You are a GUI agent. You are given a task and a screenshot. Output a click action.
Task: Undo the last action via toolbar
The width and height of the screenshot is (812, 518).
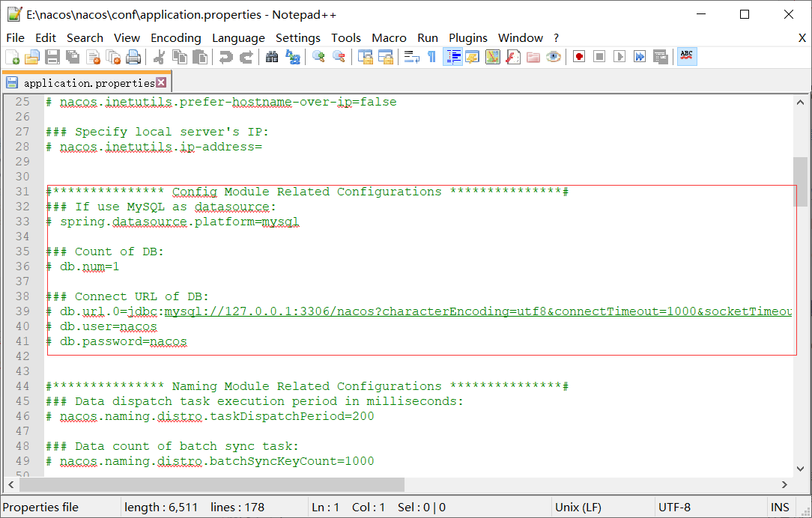225,57
